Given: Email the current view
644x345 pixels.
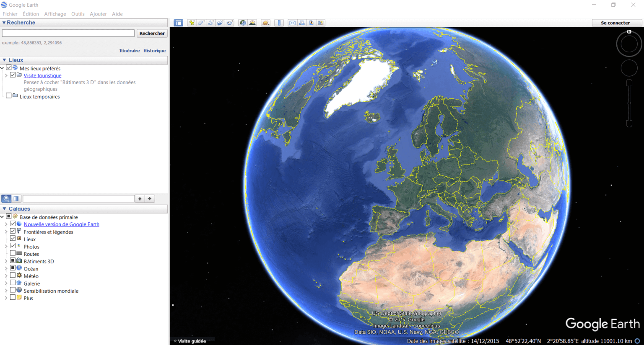Looking at the screenshot, I should pos(292,23).
